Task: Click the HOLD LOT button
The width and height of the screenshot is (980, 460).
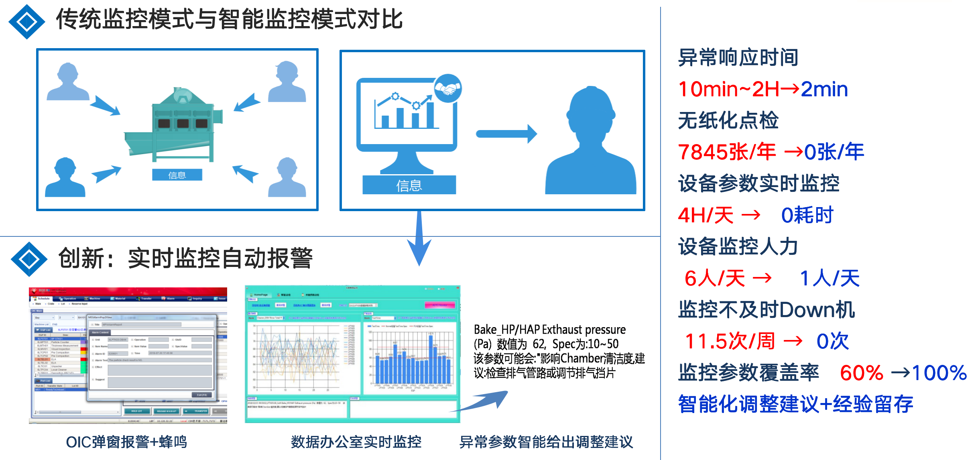Action: coord(136,411)
